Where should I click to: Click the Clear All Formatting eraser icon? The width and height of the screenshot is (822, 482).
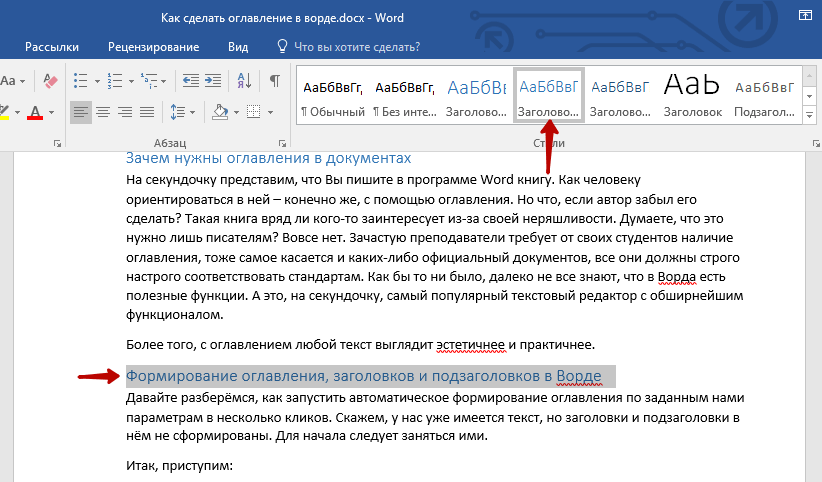coord(53,80)
